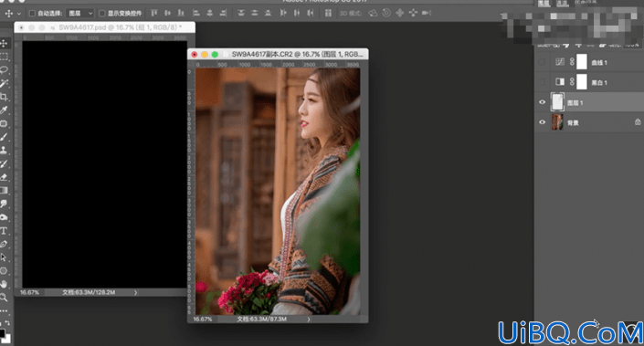Click the 背景 layer lock icon
The height and width of the screenshot is (346, 644).
[638, 122]
